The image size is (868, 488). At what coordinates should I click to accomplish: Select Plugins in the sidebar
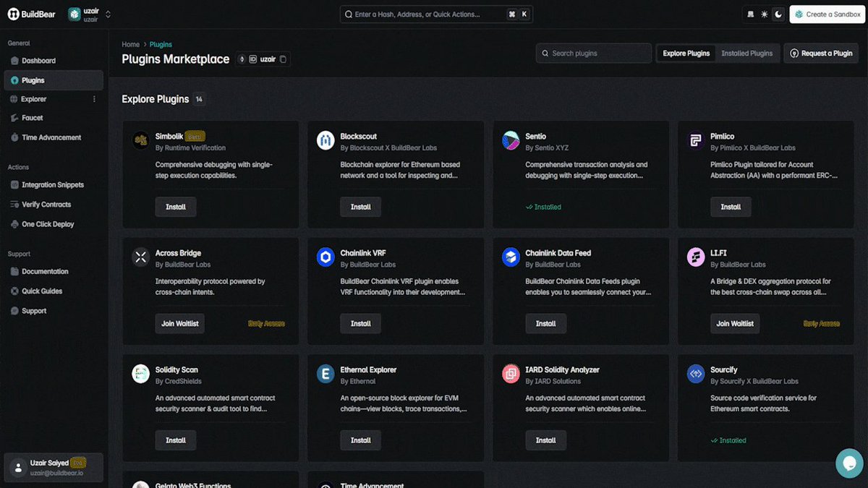[x=54, y=80]
